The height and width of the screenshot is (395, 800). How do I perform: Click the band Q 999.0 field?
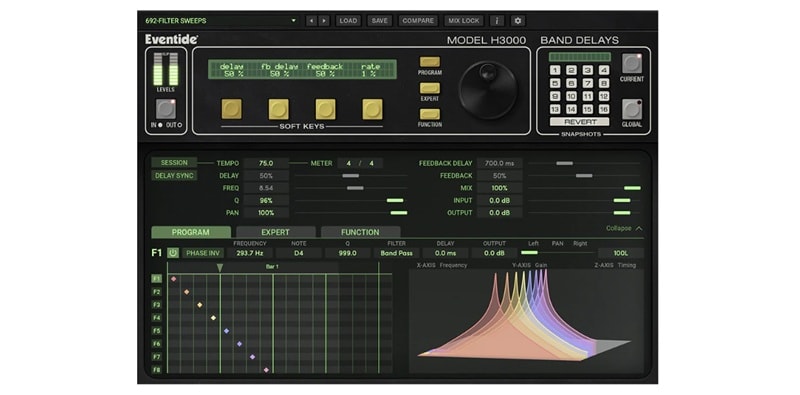pyautogui.click(x=347, y=253)
